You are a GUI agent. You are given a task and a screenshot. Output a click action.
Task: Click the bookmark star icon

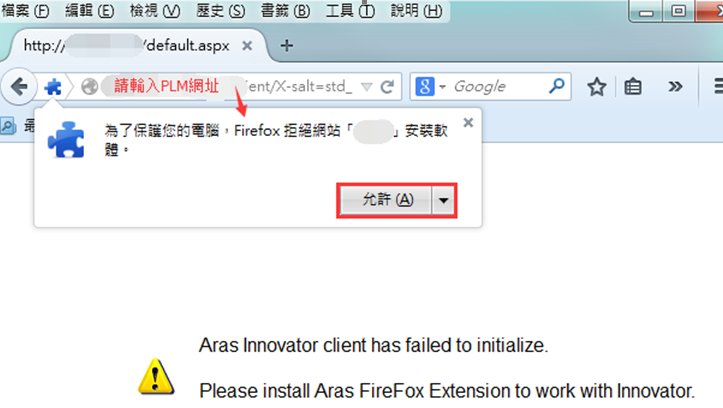[x=597, y=87]
